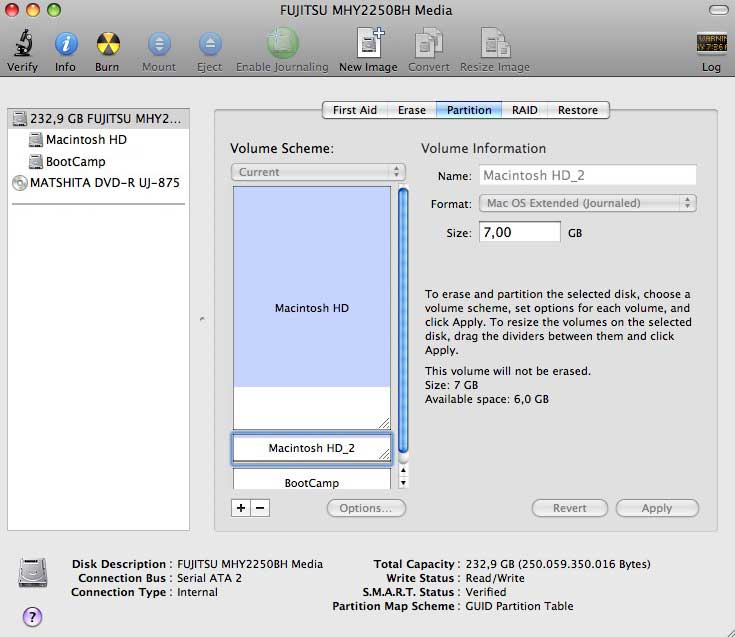
Task: Click the Verify microscope icon
Action: click(22, 44)
